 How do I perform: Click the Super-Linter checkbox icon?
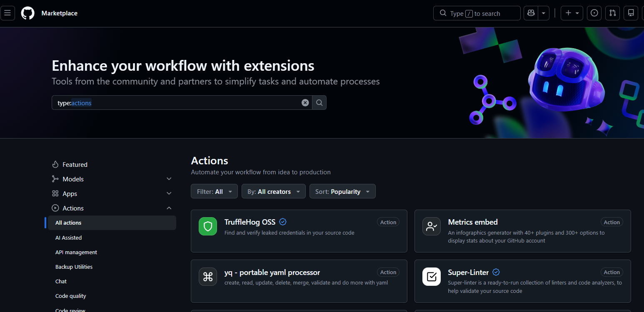[432, 277]
